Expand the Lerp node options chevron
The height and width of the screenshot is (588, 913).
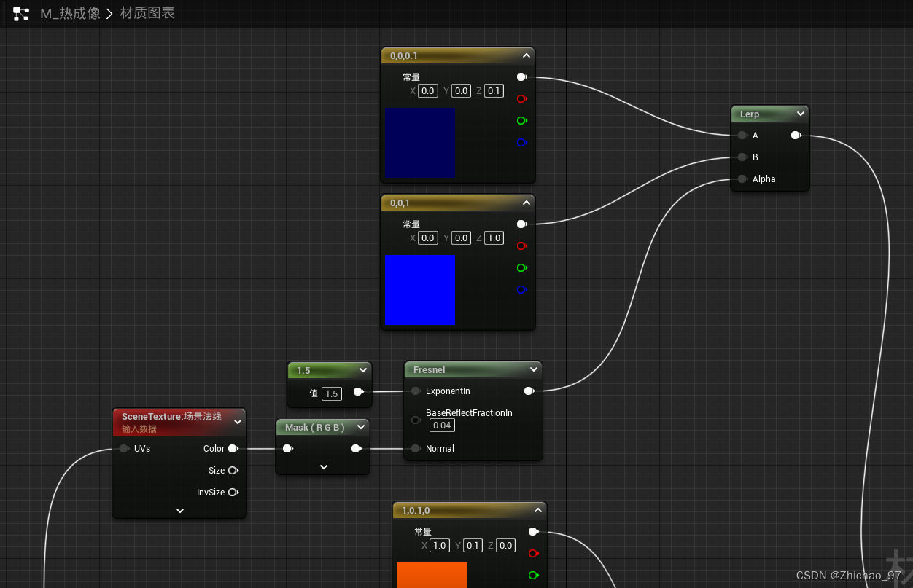pyautogui.click(x=801, y=114)
